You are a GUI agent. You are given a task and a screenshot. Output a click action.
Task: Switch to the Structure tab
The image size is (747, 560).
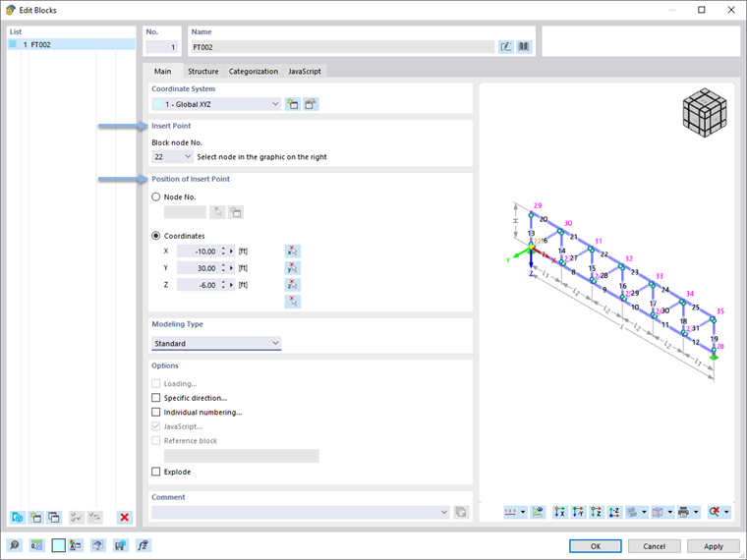202,71
